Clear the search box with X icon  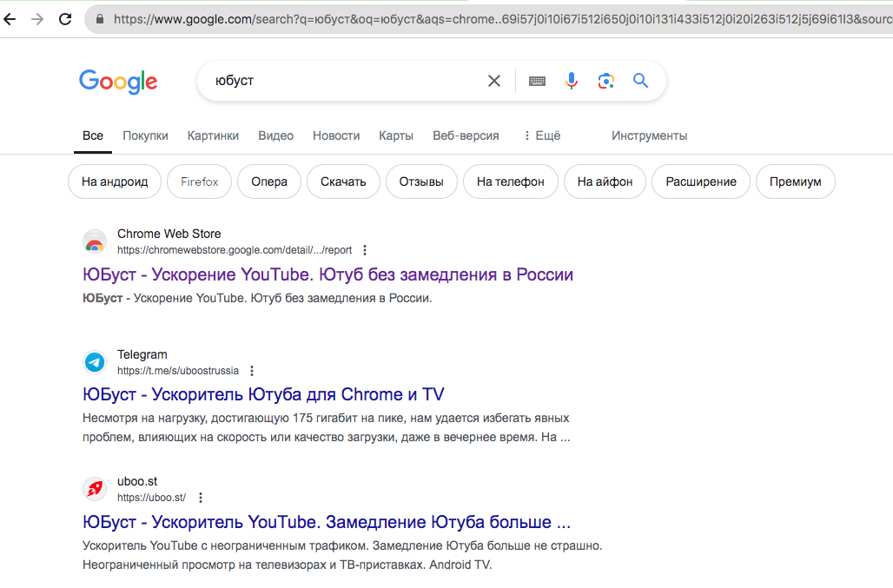[494, 81]
